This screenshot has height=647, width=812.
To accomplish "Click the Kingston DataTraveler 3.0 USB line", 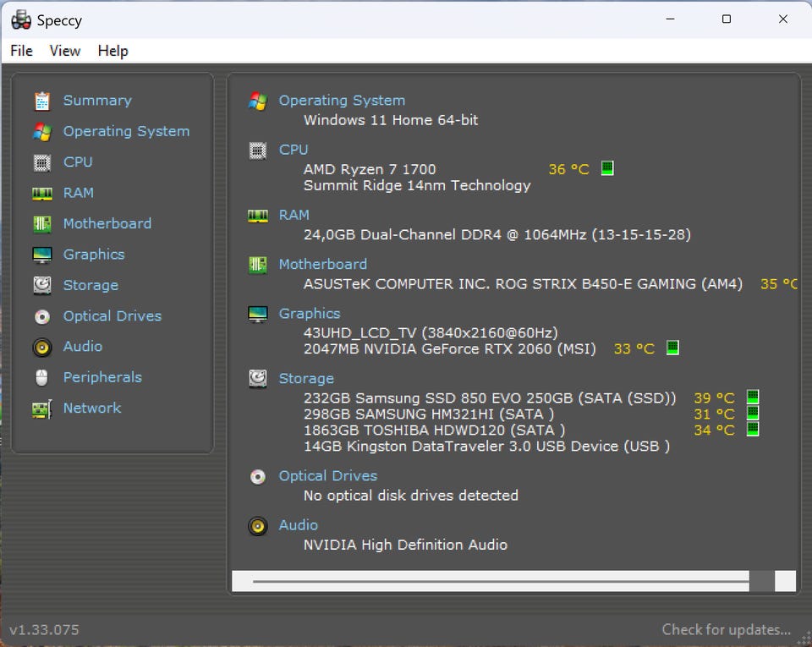I will [486, 447].
